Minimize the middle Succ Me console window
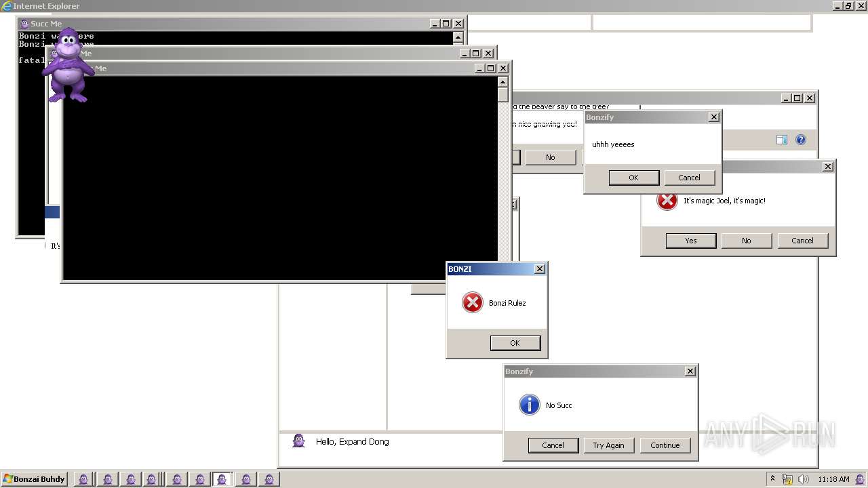Screen dimensions: 868x488 465,54
